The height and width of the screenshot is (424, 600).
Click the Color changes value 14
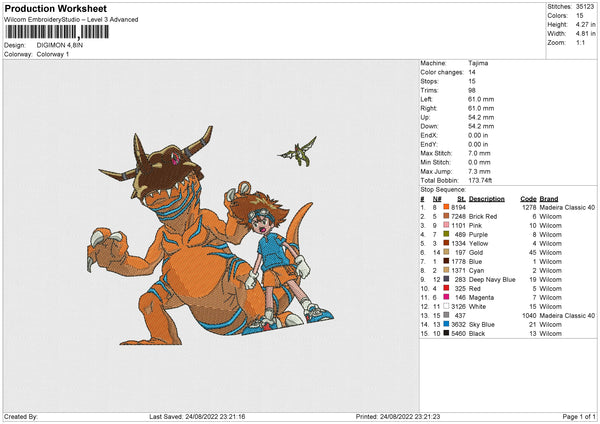[472, 72]
